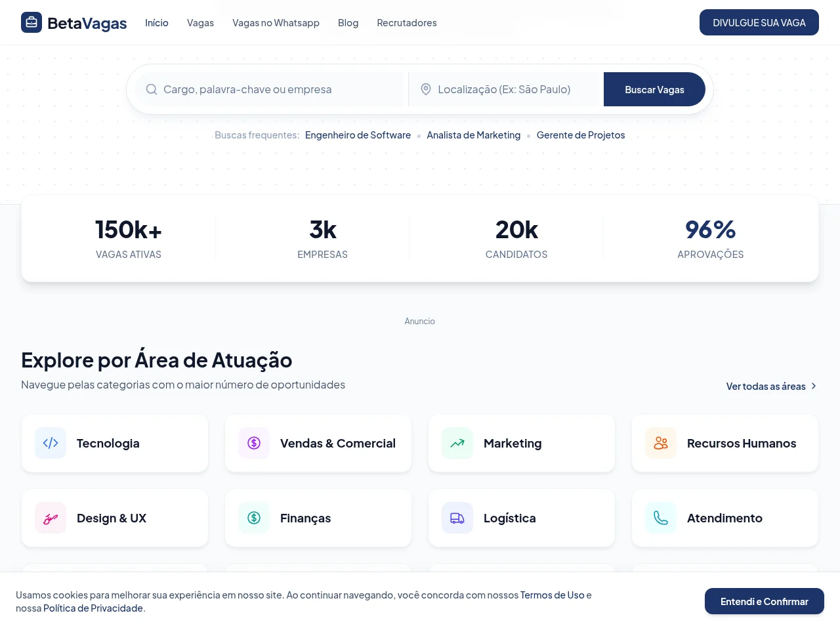Click the BetaVagas brand name
The height and width of the screenshot is (630, 840).
[x=87, y=23]
